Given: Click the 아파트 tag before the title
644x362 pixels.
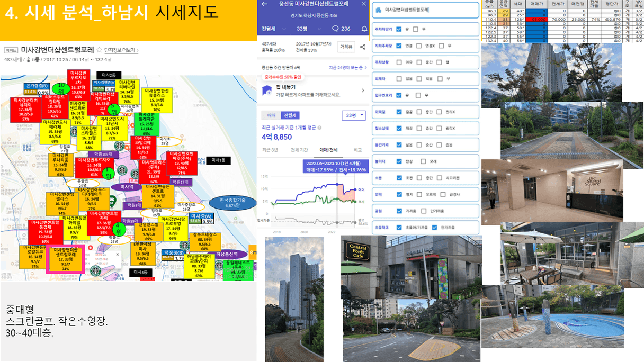Looking at the screenshot, I should pos(11,50).
